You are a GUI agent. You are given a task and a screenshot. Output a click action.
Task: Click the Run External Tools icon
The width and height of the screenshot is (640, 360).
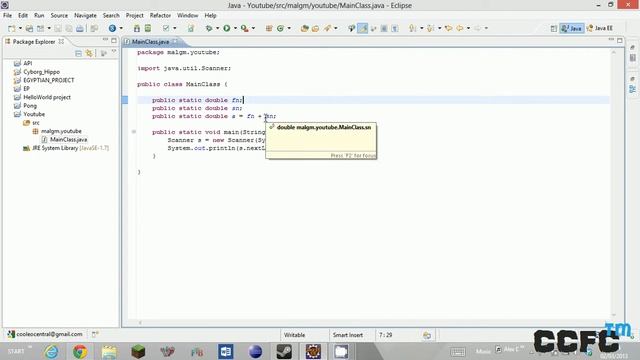click(x=244, y=28)
